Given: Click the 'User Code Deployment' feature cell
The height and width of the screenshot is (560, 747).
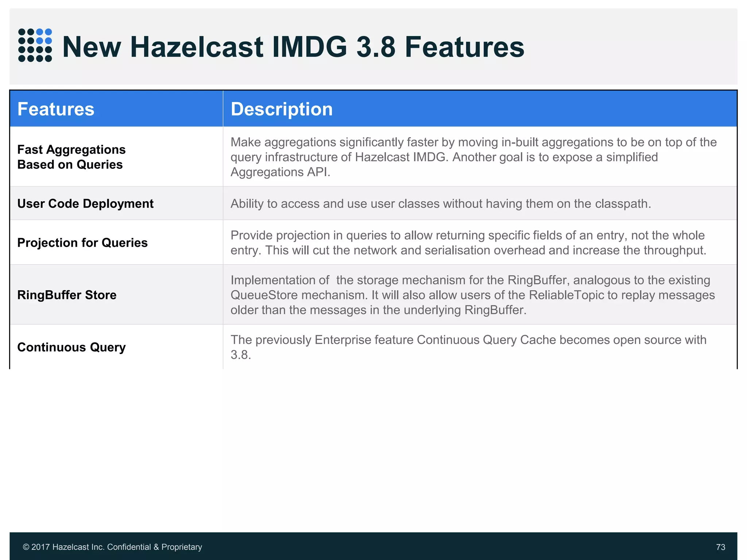Looking at the screenshot, I should click(x=85, y=203).
